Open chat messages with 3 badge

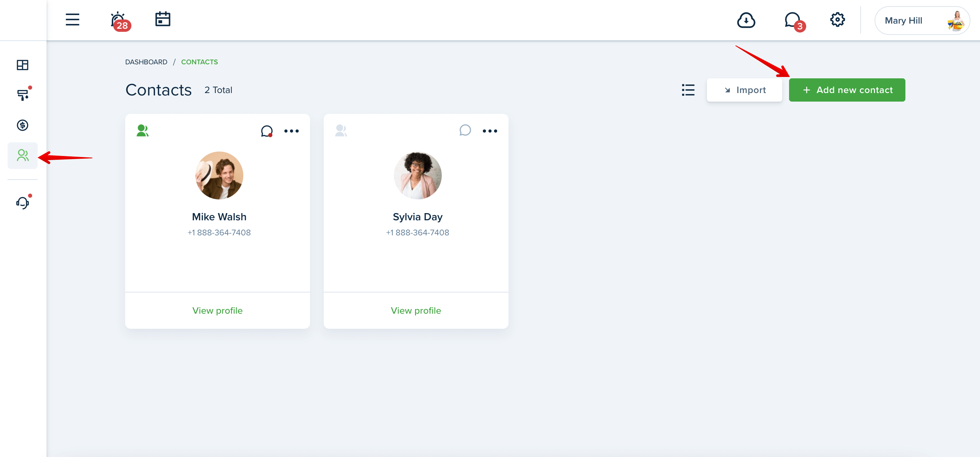click(794, 21)
